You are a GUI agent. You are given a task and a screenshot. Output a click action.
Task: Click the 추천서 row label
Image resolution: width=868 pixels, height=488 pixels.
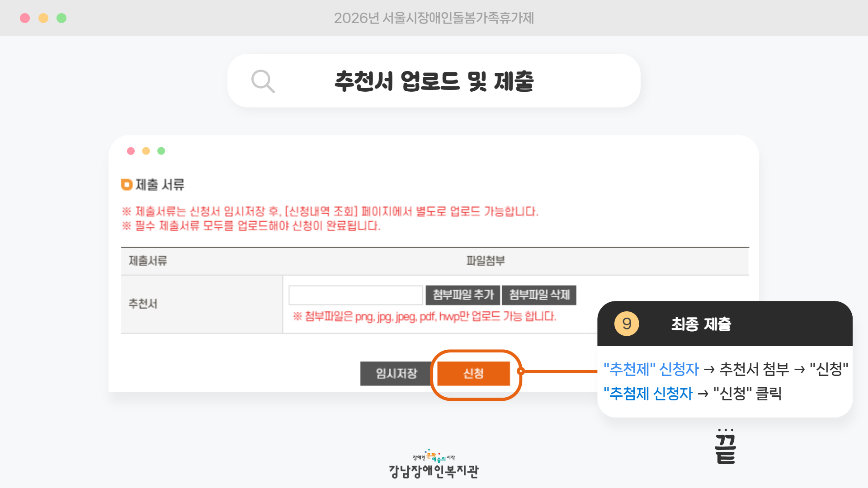(143, 304)
